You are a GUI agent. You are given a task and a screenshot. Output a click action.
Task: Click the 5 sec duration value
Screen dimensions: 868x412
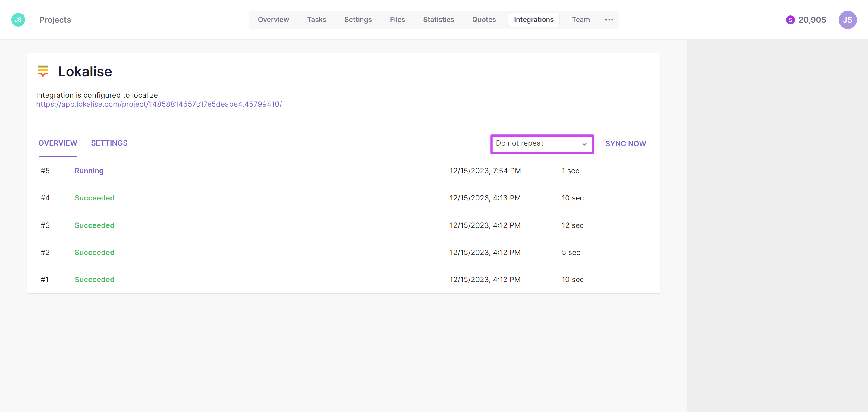pyautogui.click(x=571, y=253)
